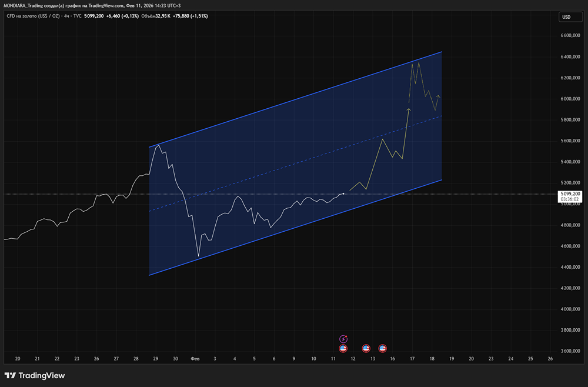Click the Фев month label on time axis
The width and height of the screenshot is (588, 387).
pos(195,358)
